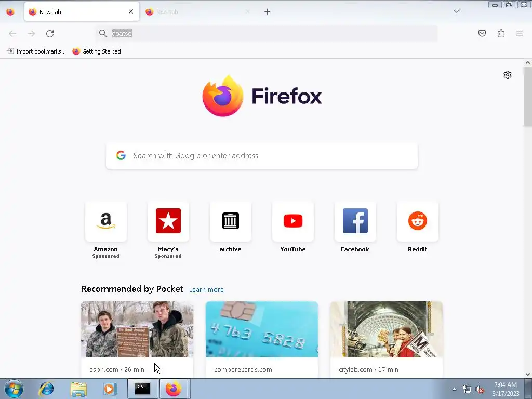Open new tab personalize gear icon
Screen dimensions: 532x399
tap(507, 75)
